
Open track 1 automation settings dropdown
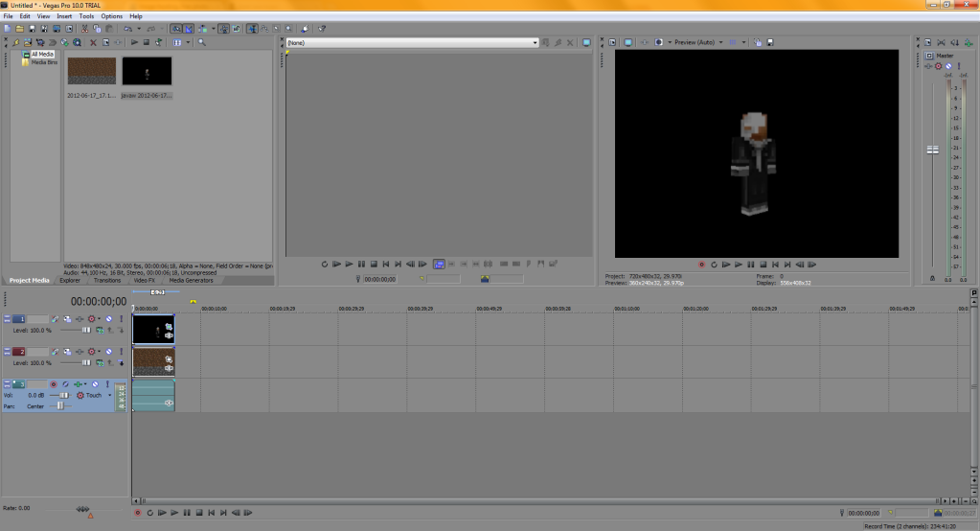[x=100, y=319]
